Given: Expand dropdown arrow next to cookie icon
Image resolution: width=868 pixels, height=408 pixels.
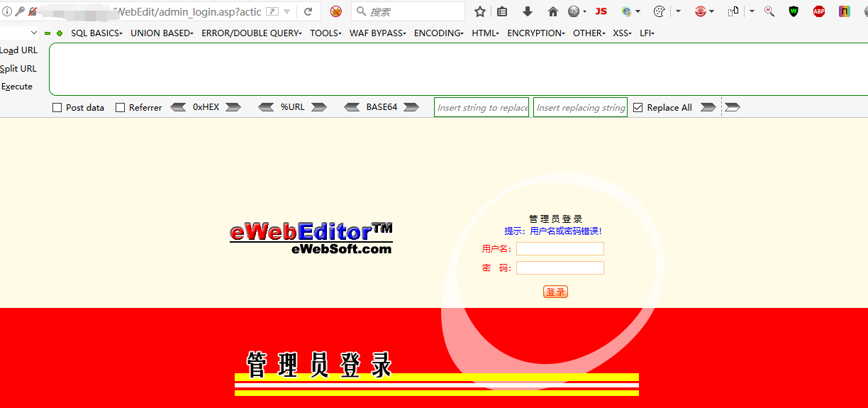Looking at the screenshot, I should point(678,11).
